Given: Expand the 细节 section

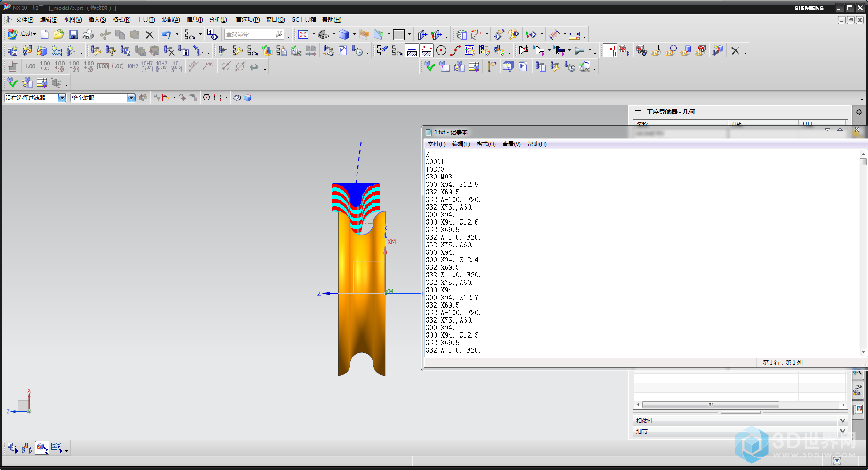Looking at the screenshot, I should tap(843, 431).
